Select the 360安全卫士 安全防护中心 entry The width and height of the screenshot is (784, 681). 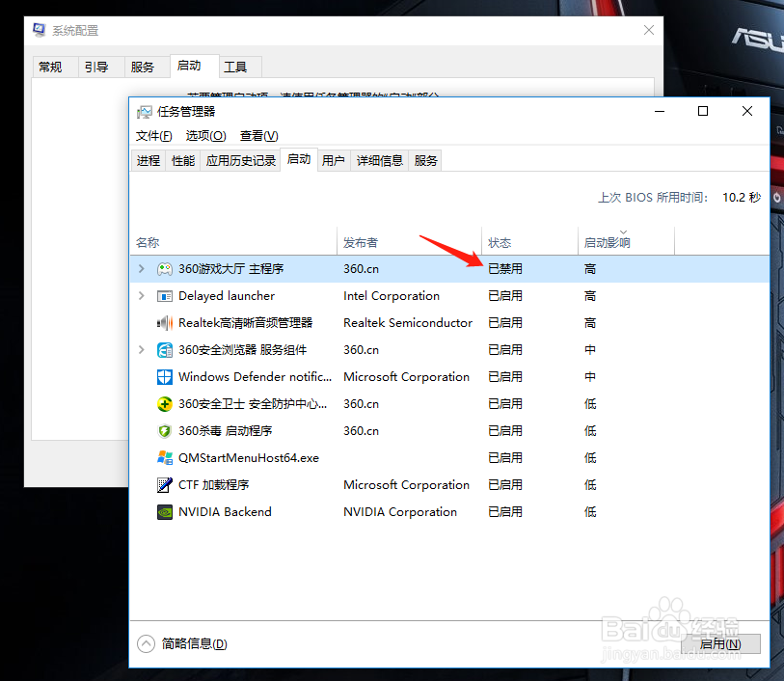pos(449,404)
